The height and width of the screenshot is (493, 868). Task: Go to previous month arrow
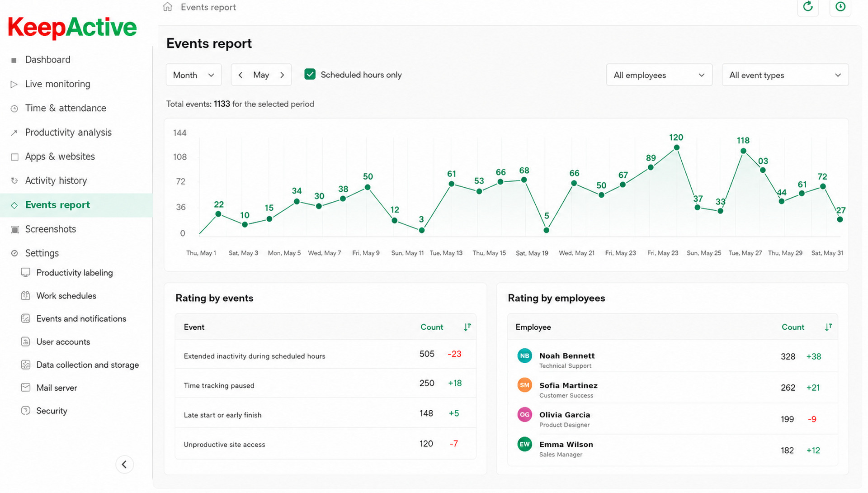coord(241,75)
